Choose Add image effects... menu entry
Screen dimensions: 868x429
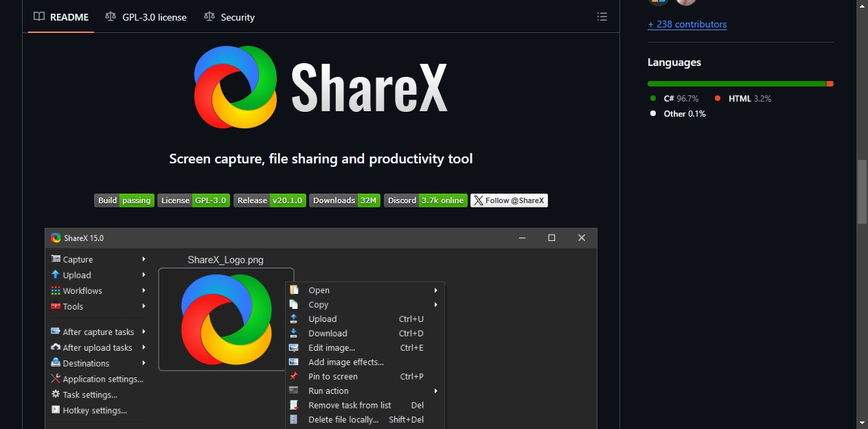point(365,362)
